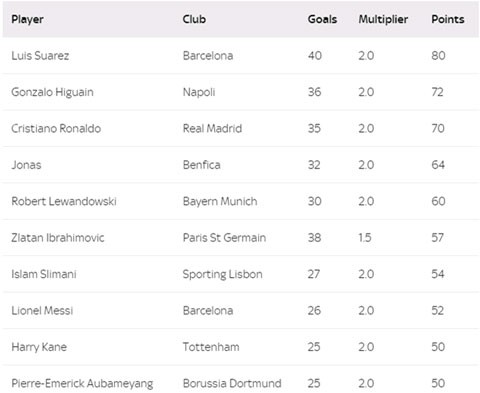Click the Jonas row name
The height and width of the screenshot is (393, 480).
coord(26,165)
